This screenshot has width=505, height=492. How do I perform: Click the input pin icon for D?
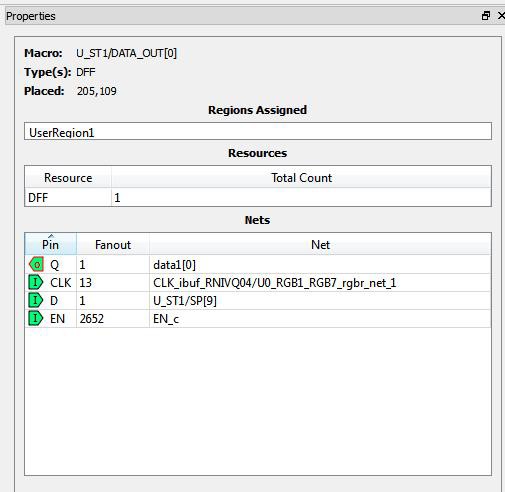(36, 301)
